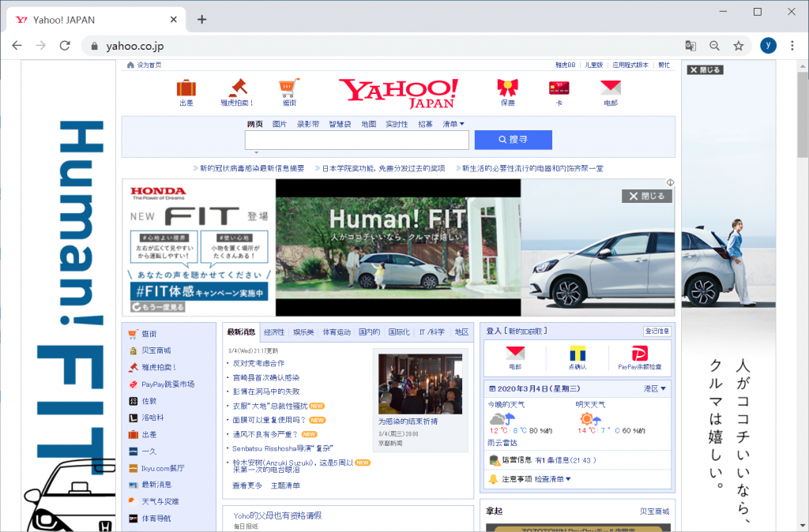Expand the search category list dropdown
Viewport: 809px width, 532px height.
tap(453, 124)
